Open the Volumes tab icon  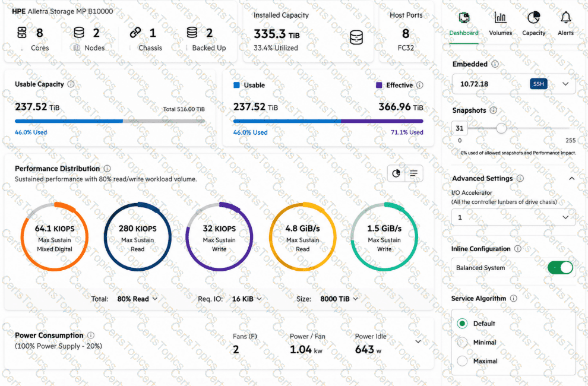[500, 18]
